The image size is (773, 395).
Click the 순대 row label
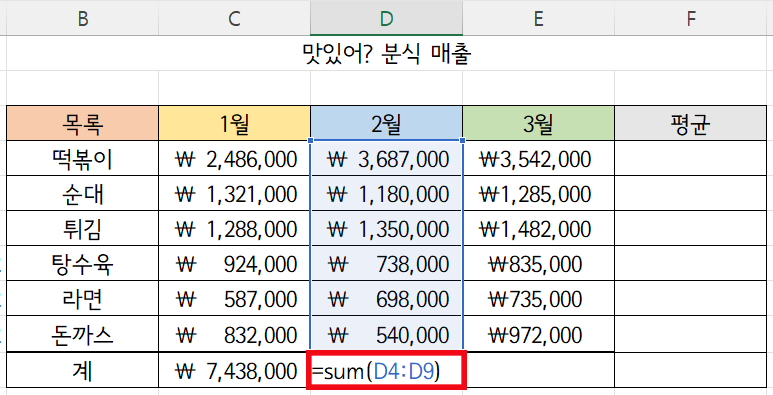pos(82,193)
